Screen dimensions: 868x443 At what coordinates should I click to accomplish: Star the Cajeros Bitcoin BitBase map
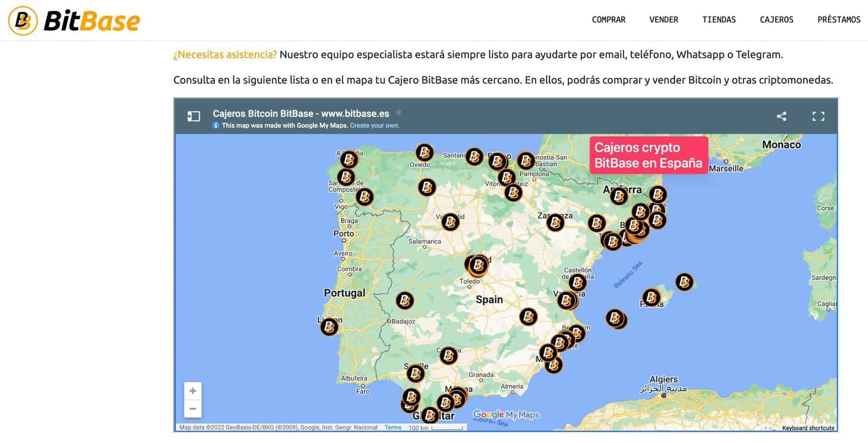pyautogui.click(x=398, y=113)
